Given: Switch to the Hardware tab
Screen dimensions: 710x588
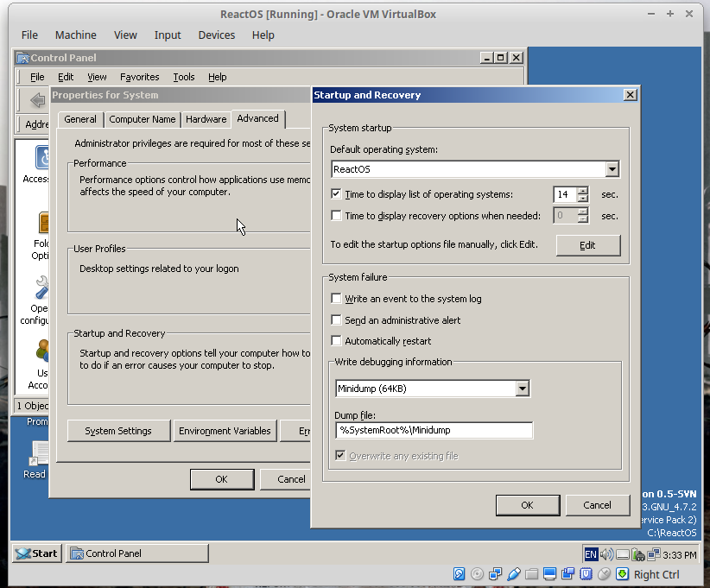Looking at the screenshot, I should coord(206,119).
